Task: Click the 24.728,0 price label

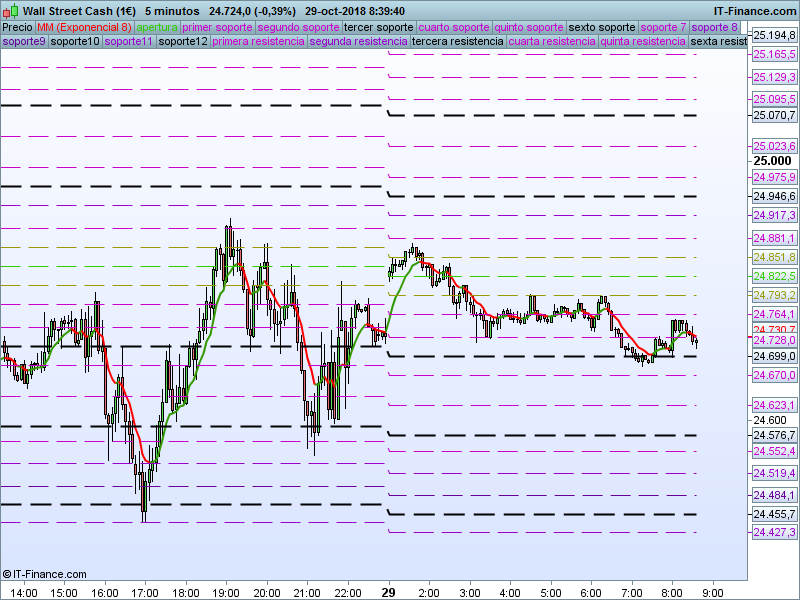Action: [x=774, y=340]
